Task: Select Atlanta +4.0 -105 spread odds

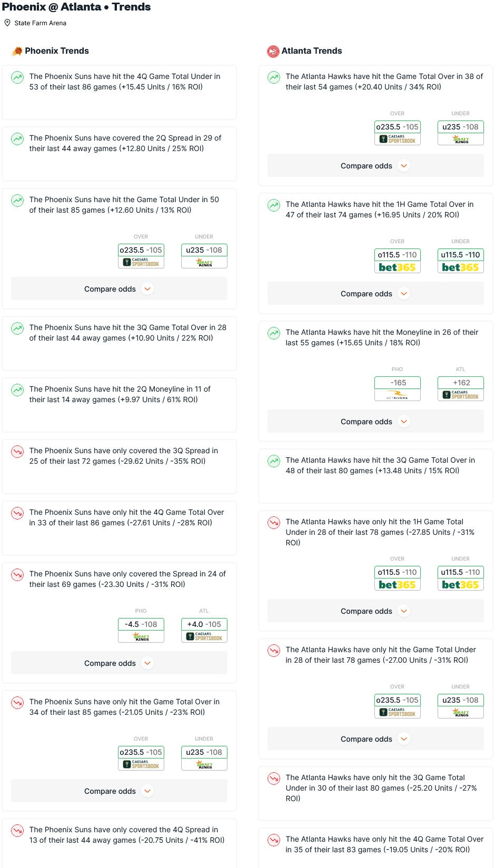Action: (204, 624)
